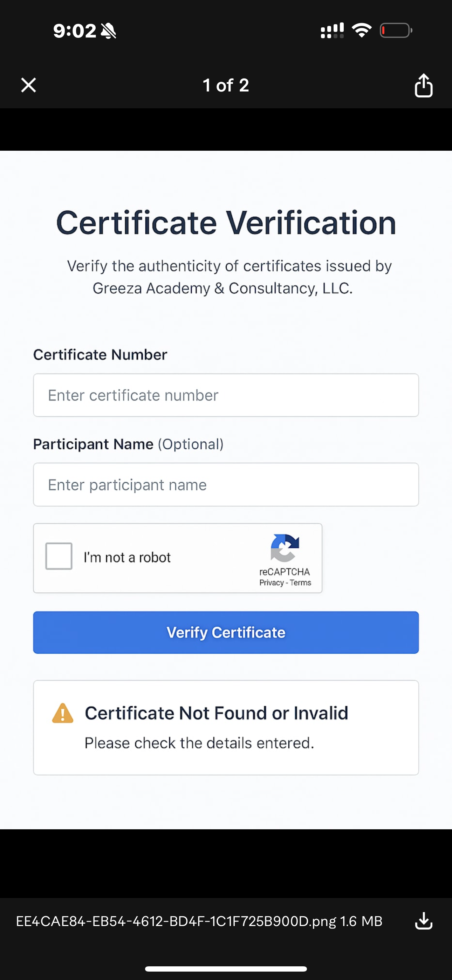This screenshot has height=980, width=452.
Task: Tap the orange warning triangle icon
Action: [62, 713]
